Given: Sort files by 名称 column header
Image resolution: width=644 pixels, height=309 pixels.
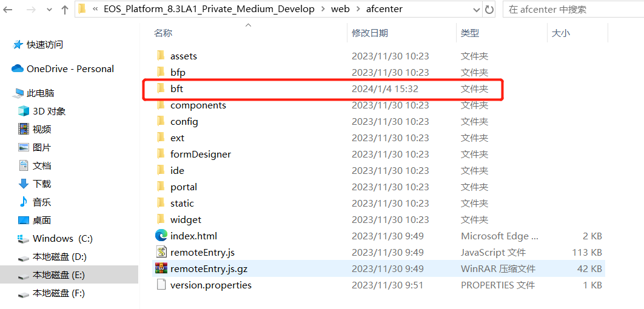Looking at the screenshot, I should click(x=163, y=33).
